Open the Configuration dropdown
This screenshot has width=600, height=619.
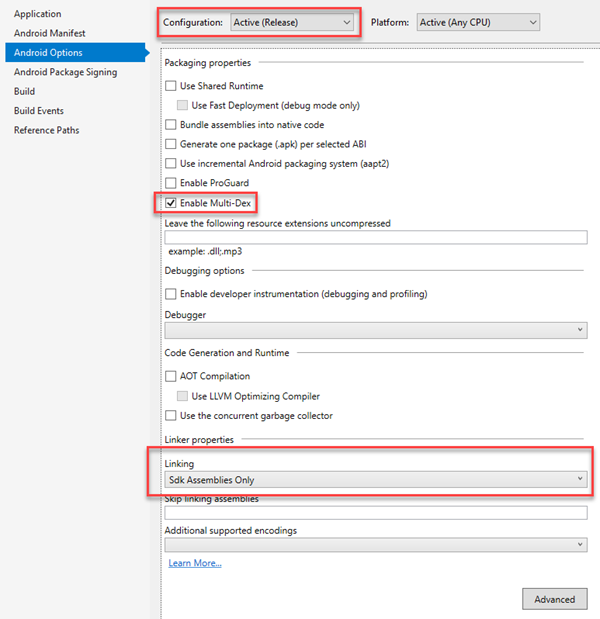291,21
